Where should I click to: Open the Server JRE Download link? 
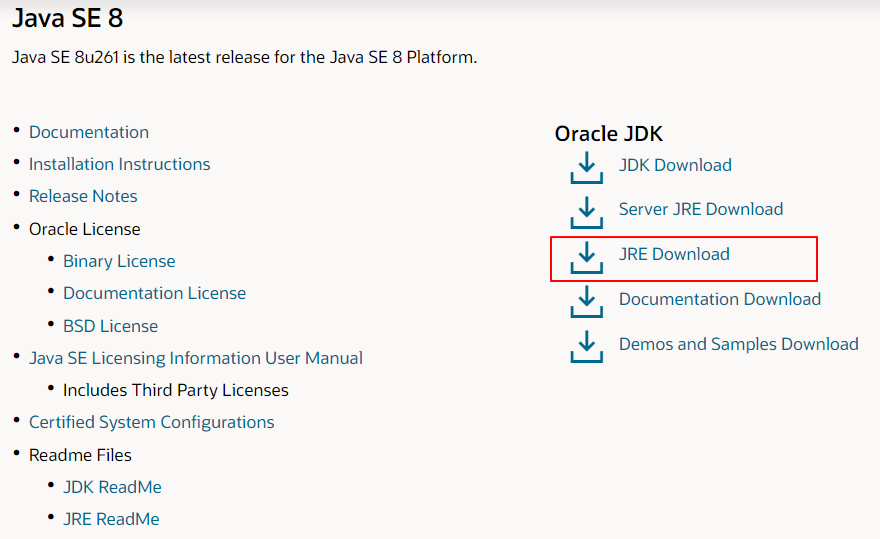[x=701, y=209]
